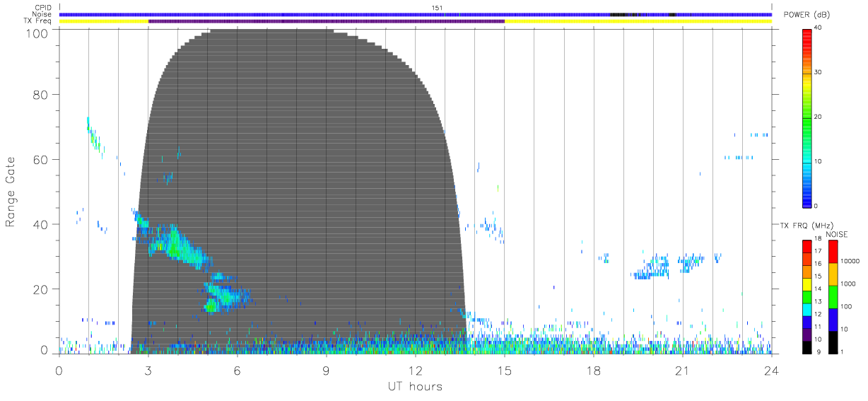The width and height of the screenshot is (868, 401).
Task: Click the purple segment of TX Freq strip
Action: [x=327, y=21]
